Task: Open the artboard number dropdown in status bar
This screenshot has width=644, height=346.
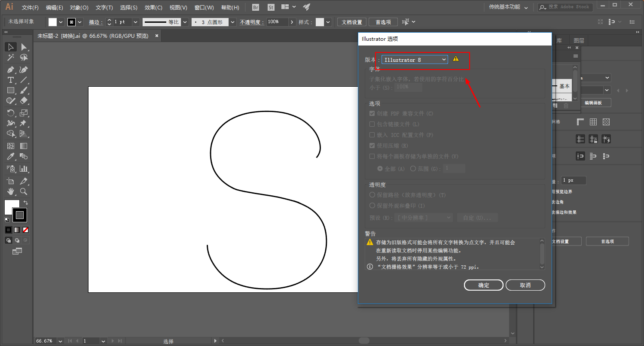Action: 103,341
